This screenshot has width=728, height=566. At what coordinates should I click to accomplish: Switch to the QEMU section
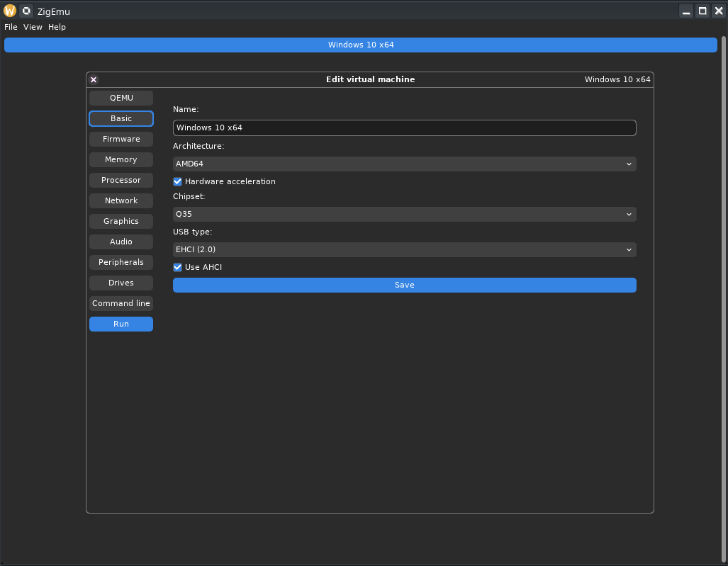click(x=121, y=98)
